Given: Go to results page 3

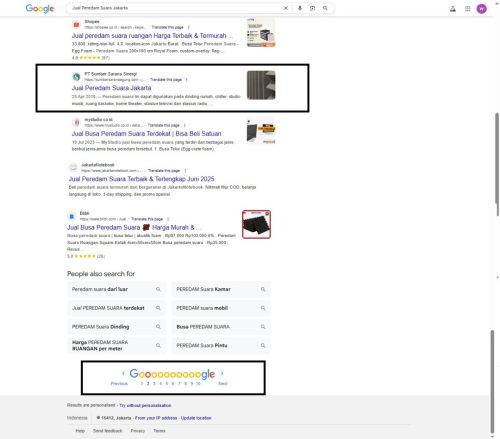Looking at the screenshot, I should coord(154,384).
